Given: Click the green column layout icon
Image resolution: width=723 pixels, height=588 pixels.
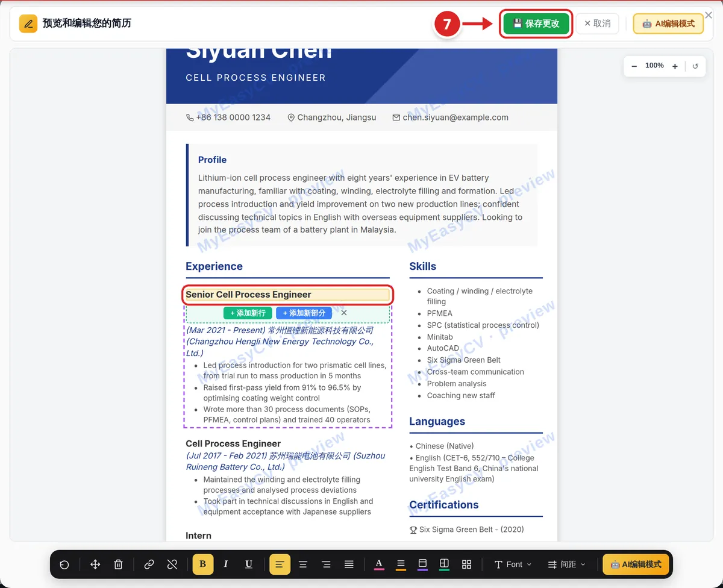Looking at the screenshot, I should point(444,565).
